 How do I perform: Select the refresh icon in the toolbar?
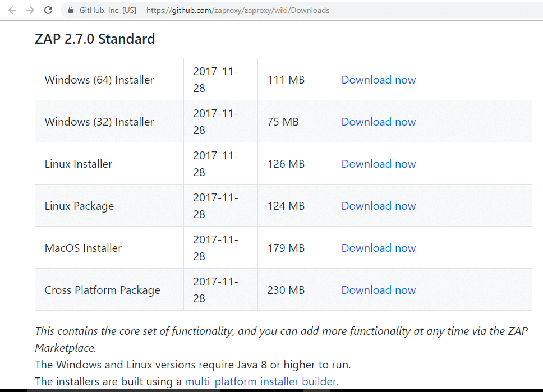coord(48,10)
